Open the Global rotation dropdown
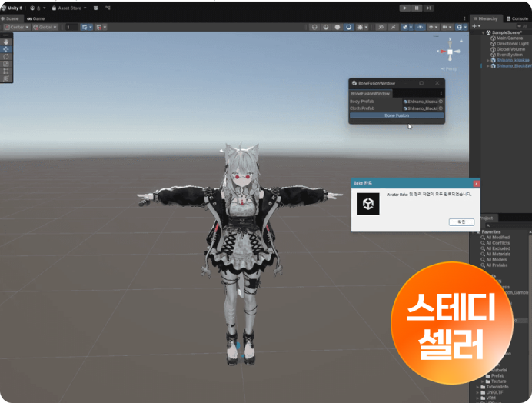532x403 pixels. point(44,27)
